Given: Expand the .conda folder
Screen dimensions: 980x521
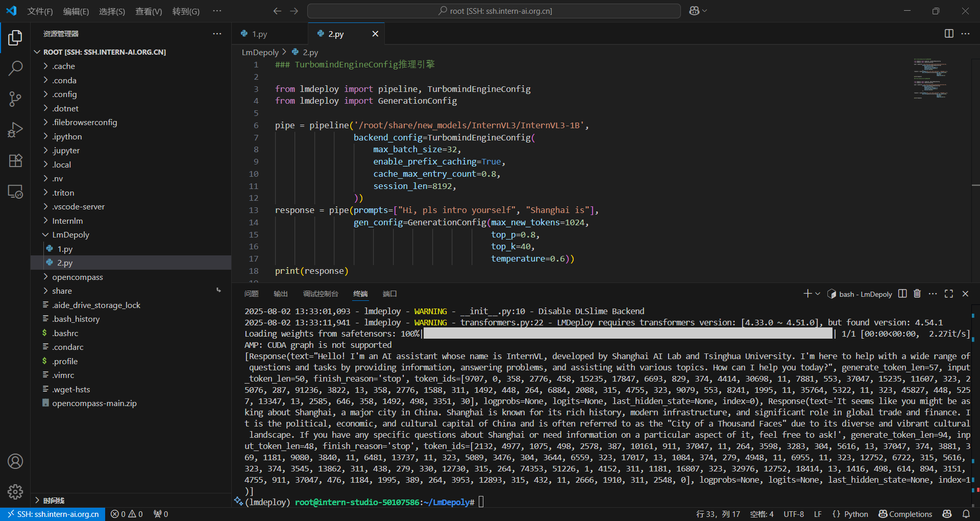Looking at the screenshot, I should click(x=131, y=80).
